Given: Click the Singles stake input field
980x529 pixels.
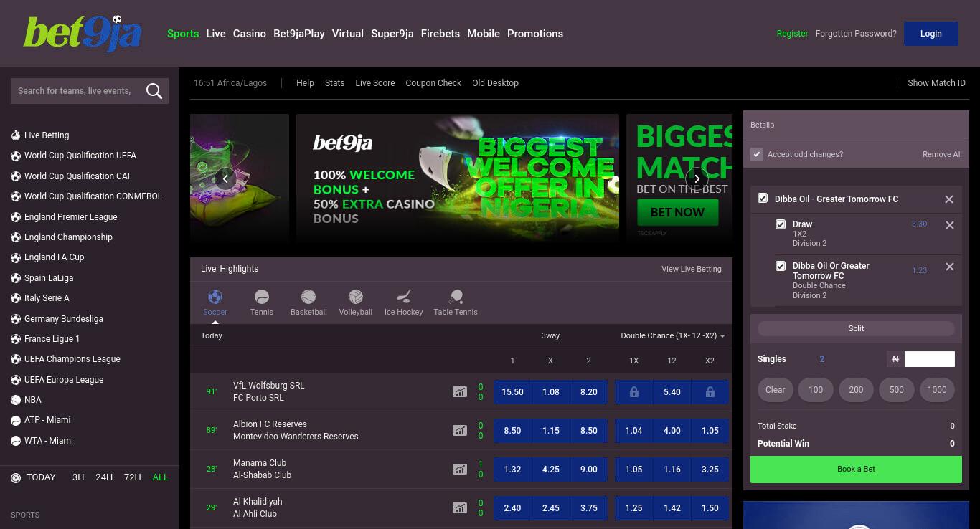Looking at the screenshot, I should coord(930,359).
